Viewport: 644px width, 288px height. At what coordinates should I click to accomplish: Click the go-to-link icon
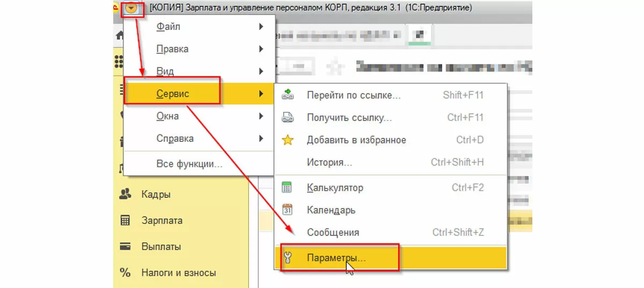tap(287, 95)
